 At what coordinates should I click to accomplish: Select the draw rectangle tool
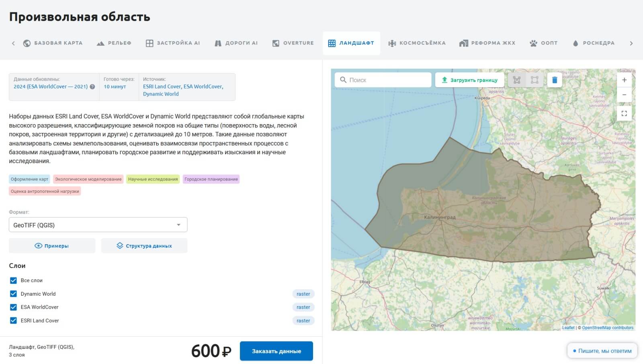[534, 80]
